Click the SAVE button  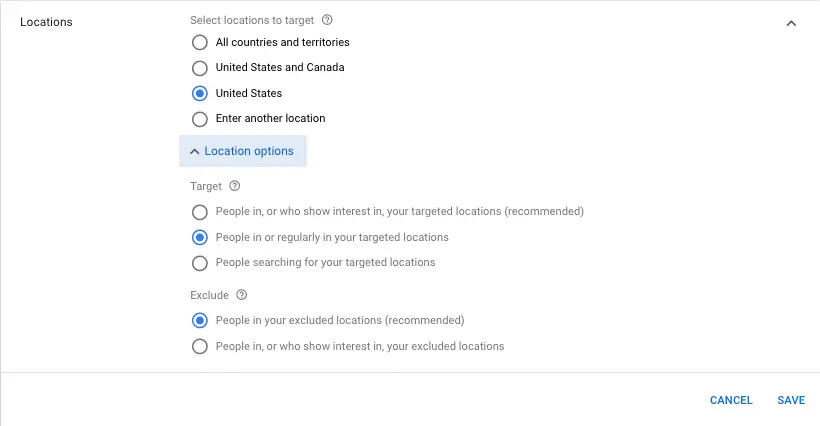791,400
